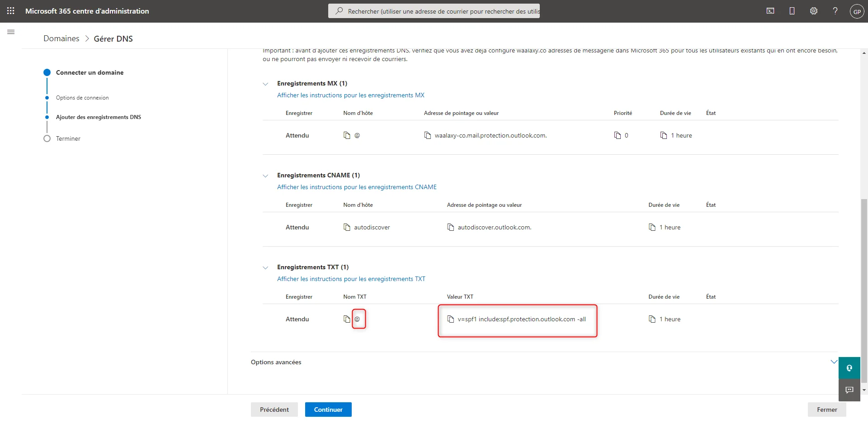The width and height of the screenshot is (868, 424).
Task: Select the Terminer step
Action: pos(68,138)
